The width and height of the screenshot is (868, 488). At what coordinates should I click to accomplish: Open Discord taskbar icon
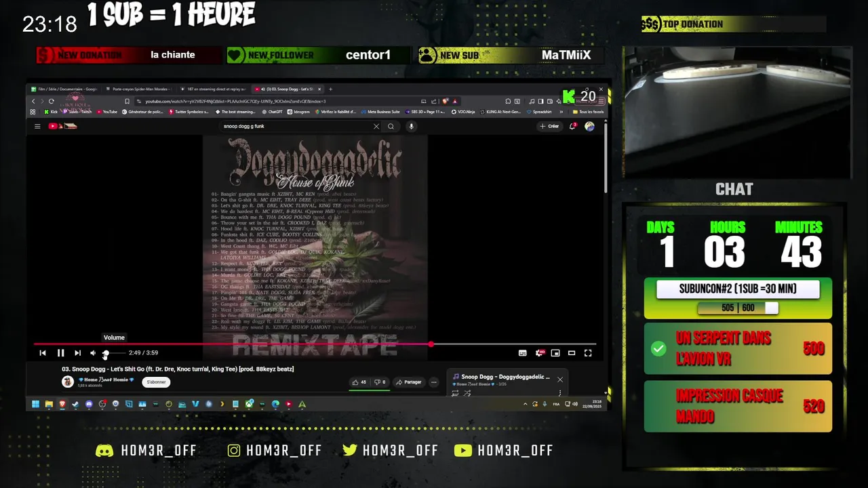click(x=89, y=404)
